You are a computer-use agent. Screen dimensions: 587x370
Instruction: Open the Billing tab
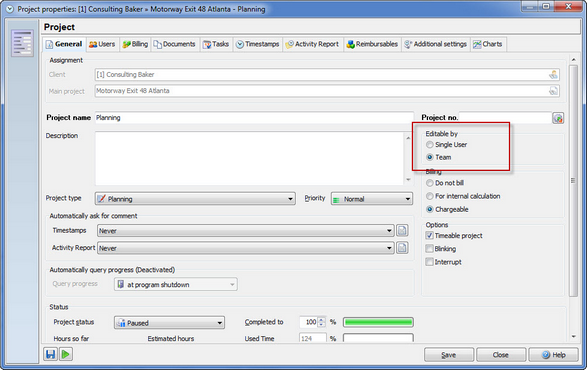135,44
